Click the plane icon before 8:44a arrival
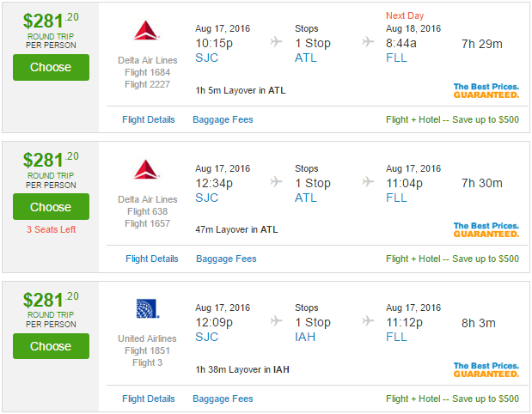Viewport: 532px width, 414px height. [x=368, y=42]
